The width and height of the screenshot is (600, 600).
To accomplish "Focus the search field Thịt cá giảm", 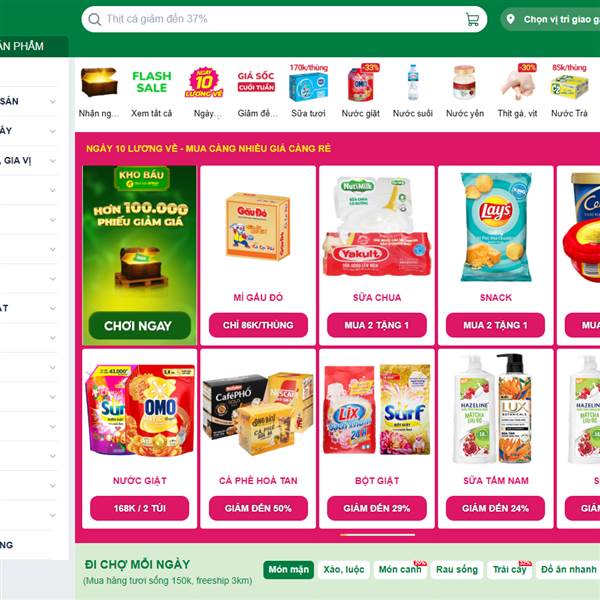I will coord(284,19).
